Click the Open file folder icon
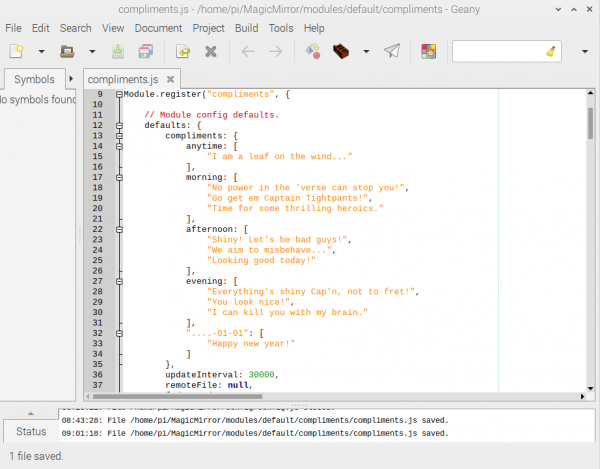The width and height of the screenshot is (600, 469). pyautogui.click(x=67, y=51)
